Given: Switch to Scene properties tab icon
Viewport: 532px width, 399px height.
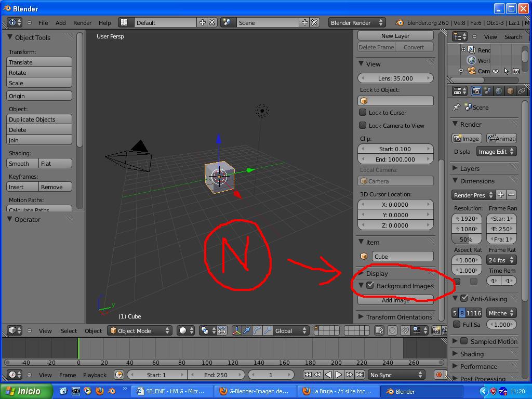Looking at the screenshot, I should coord(487,90).
